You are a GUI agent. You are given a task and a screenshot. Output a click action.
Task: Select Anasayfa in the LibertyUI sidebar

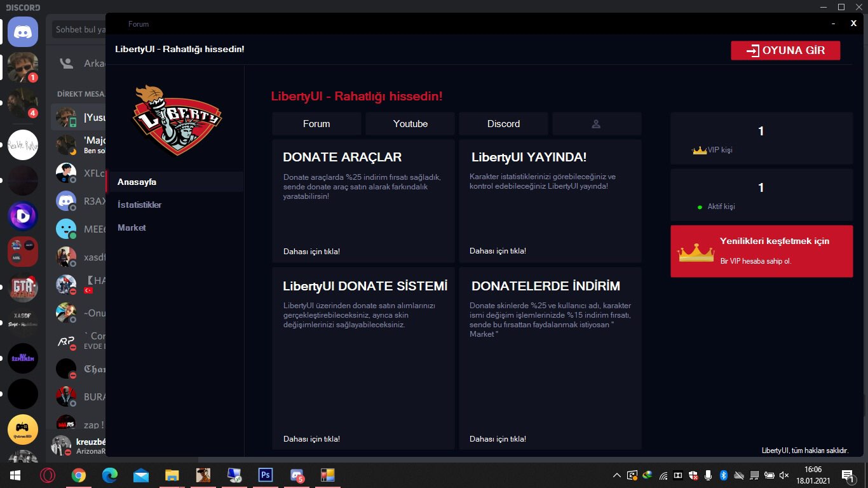175,182
